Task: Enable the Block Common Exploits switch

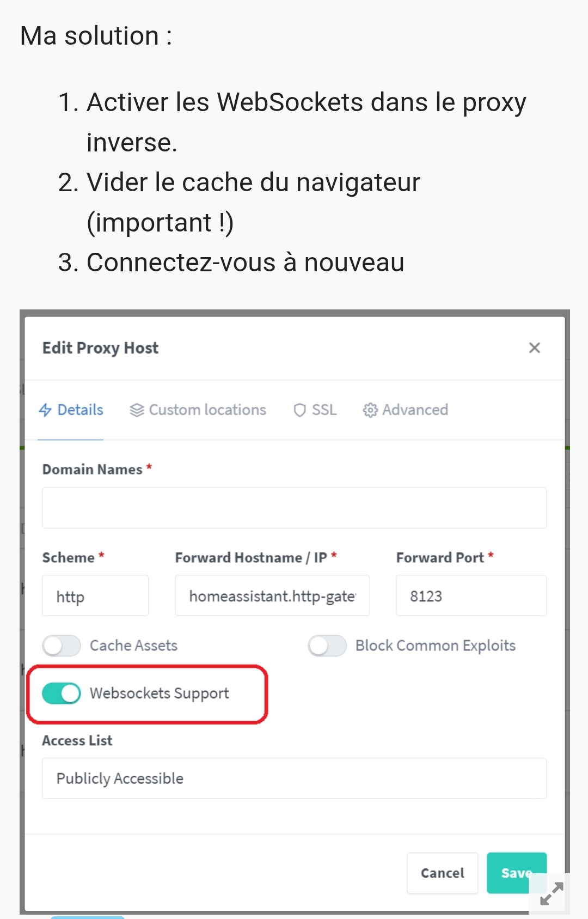Action: click(327, 646)
